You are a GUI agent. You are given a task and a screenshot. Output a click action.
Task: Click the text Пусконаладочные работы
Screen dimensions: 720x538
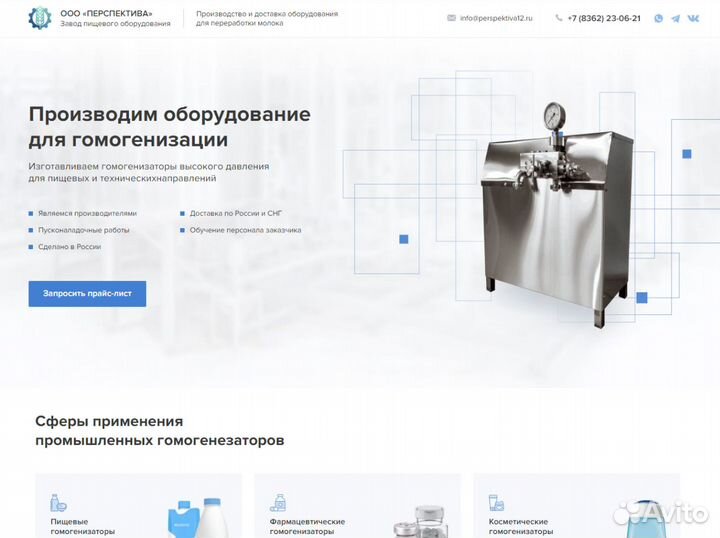point(84,230)
